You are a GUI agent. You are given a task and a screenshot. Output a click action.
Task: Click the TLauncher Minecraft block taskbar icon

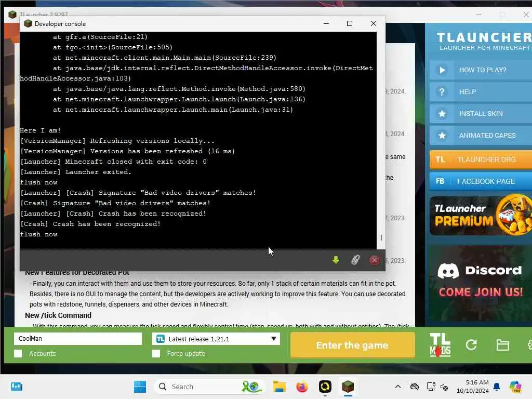coord(348,387)
